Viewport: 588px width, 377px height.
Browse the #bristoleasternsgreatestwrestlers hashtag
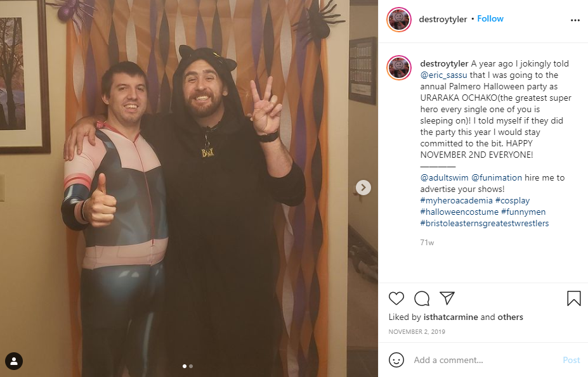485,224
